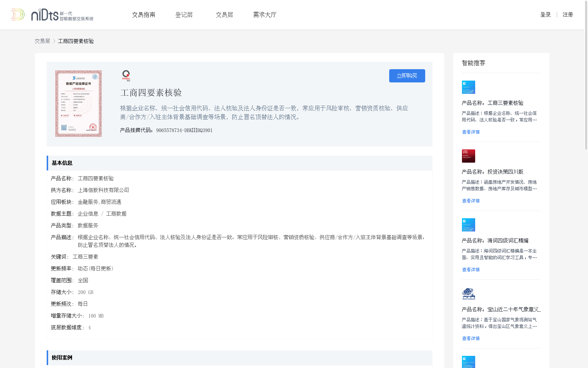View details of 海词四级词汇精编

click(471, 270)
